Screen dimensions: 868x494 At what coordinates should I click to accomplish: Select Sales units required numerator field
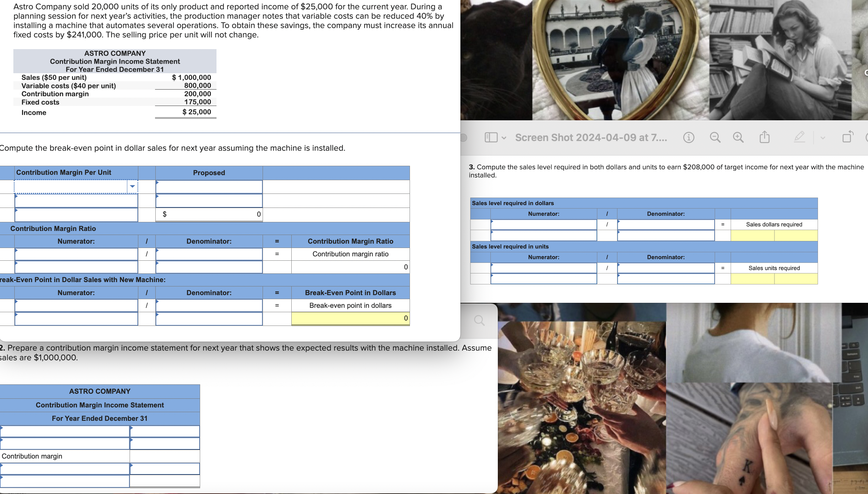[544, 268]
